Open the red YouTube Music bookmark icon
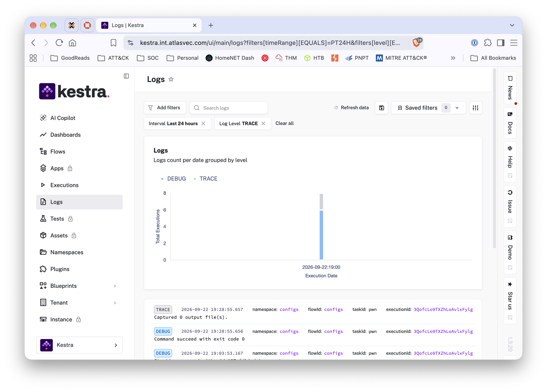 coord(265,58)
